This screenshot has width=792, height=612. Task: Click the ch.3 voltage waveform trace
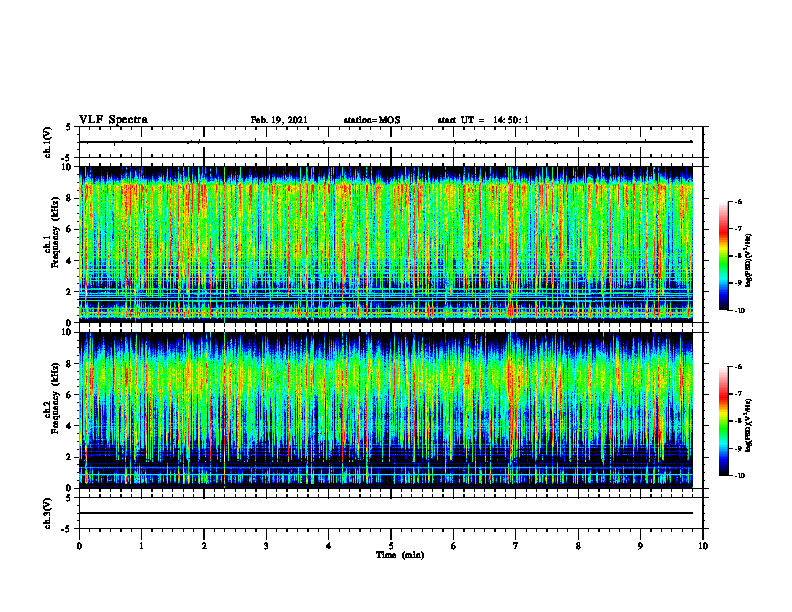point(386,513)
